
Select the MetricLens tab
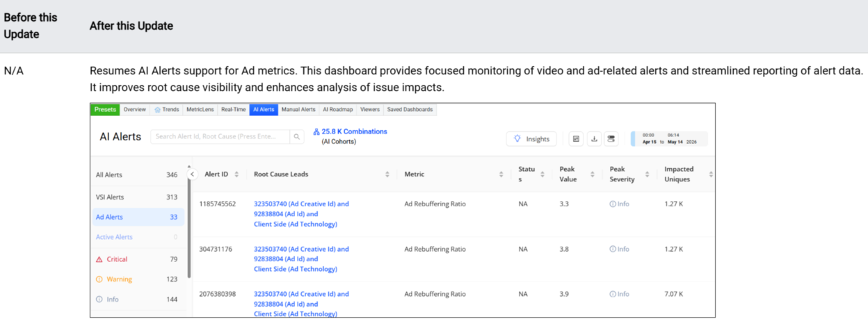[x=200, y=109]
